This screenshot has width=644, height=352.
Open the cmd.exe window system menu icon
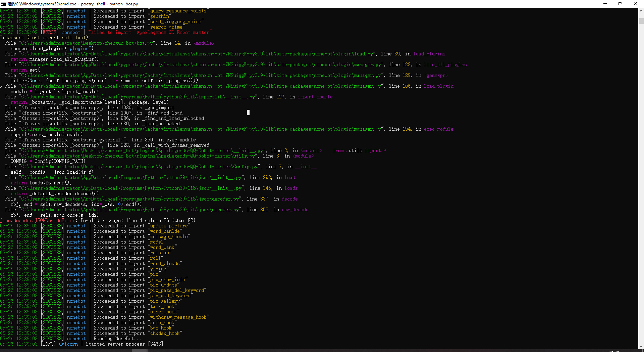(3, 4)
